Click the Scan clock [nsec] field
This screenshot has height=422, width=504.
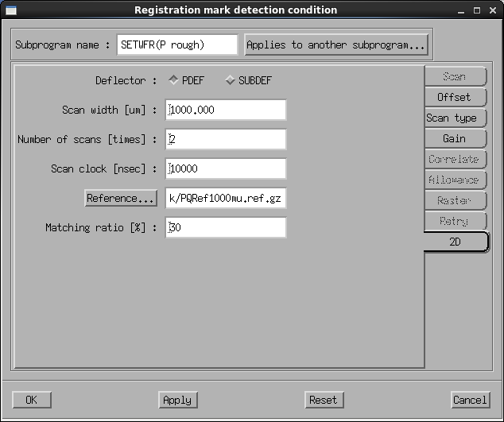click(x=226, y=168)
